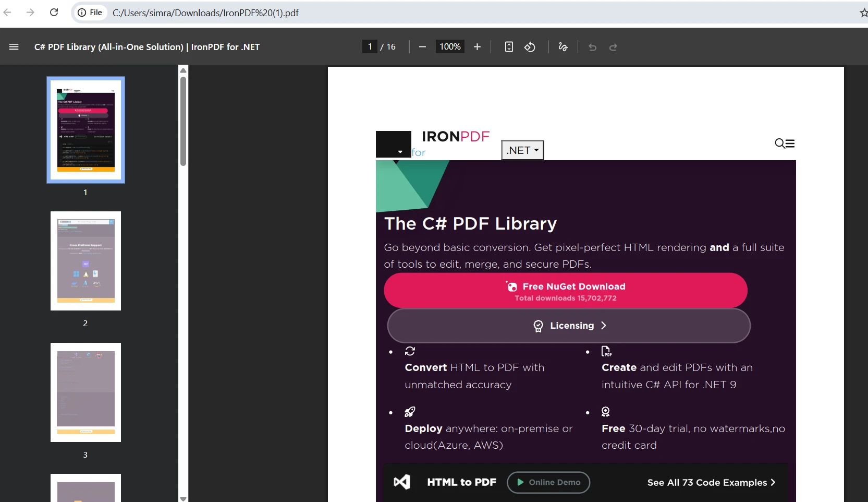Bookmark this PDF with the star
This screenshot has height=502, width=868.
point(864,13)
